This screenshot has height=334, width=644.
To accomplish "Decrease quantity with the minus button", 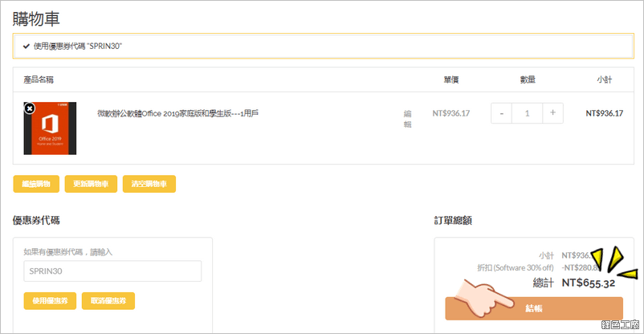I will (x=502, y=113).
